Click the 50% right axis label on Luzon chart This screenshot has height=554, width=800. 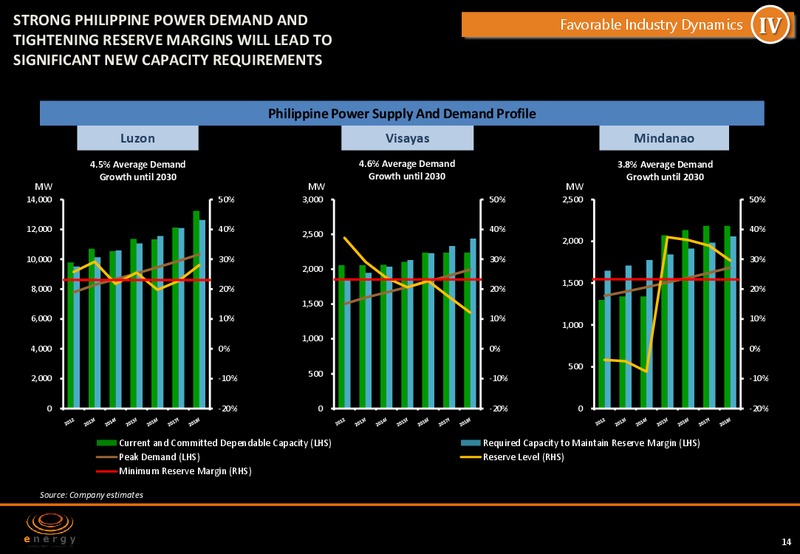pos(226,200)
